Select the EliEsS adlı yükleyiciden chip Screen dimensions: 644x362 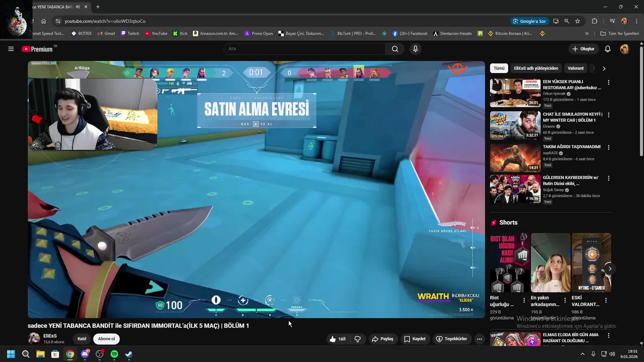[x=536, y=68]
